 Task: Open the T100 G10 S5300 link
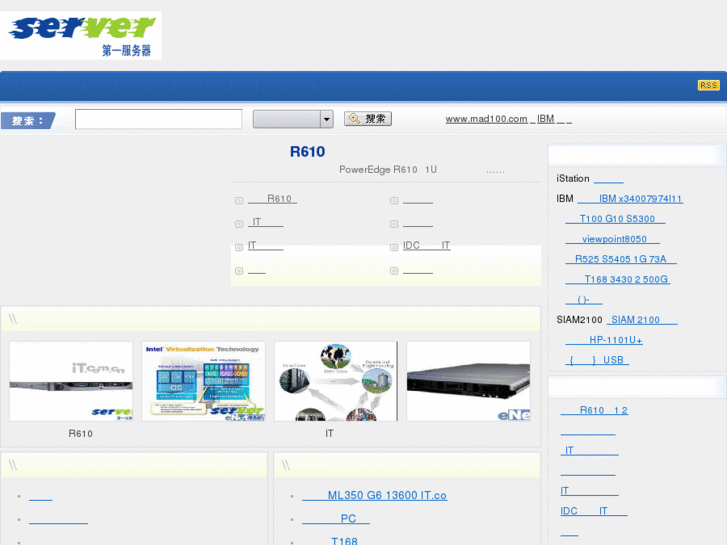point(615,219)
